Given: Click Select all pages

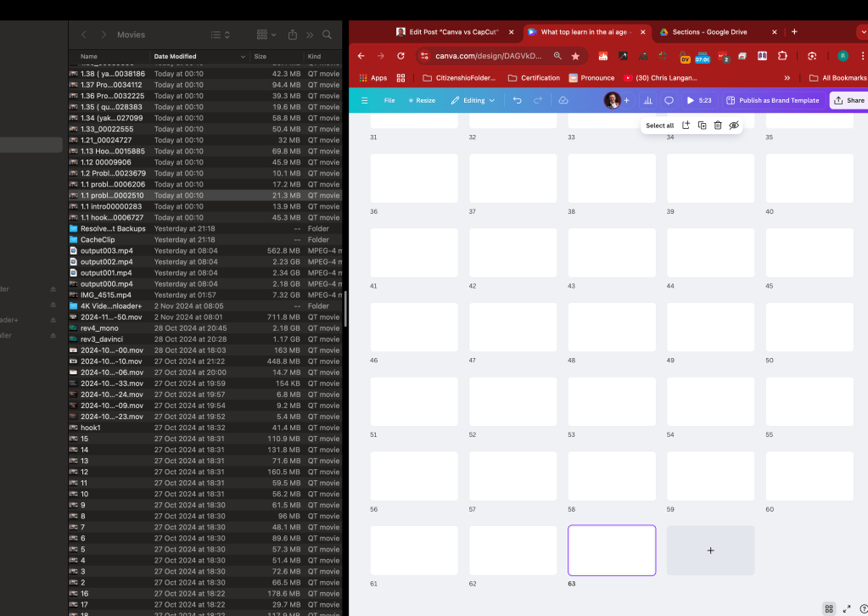Looking at the screenshot, I should pos(660,126).
